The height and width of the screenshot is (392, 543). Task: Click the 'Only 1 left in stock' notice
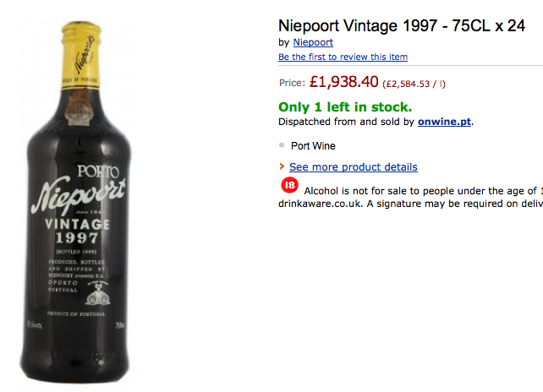point(345,107)
